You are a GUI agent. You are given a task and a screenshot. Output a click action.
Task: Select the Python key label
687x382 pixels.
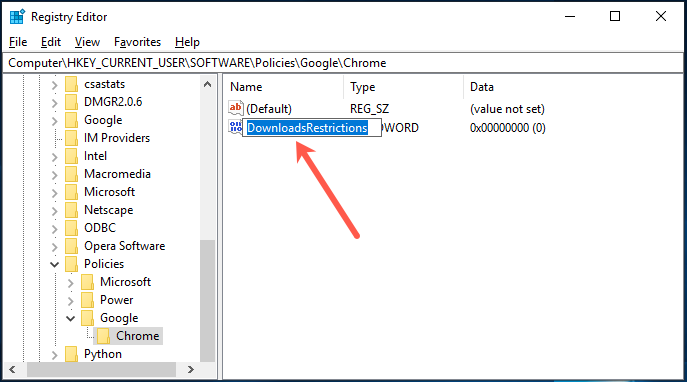(x=103, y=354)
